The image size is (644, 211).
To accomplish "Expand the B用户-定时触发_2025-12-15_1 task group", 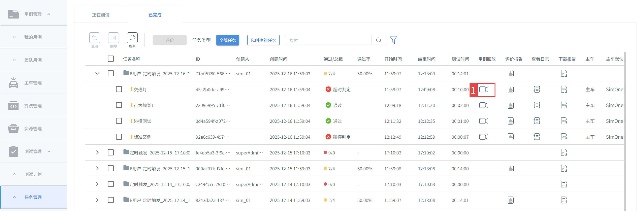I will coord(97,168).
